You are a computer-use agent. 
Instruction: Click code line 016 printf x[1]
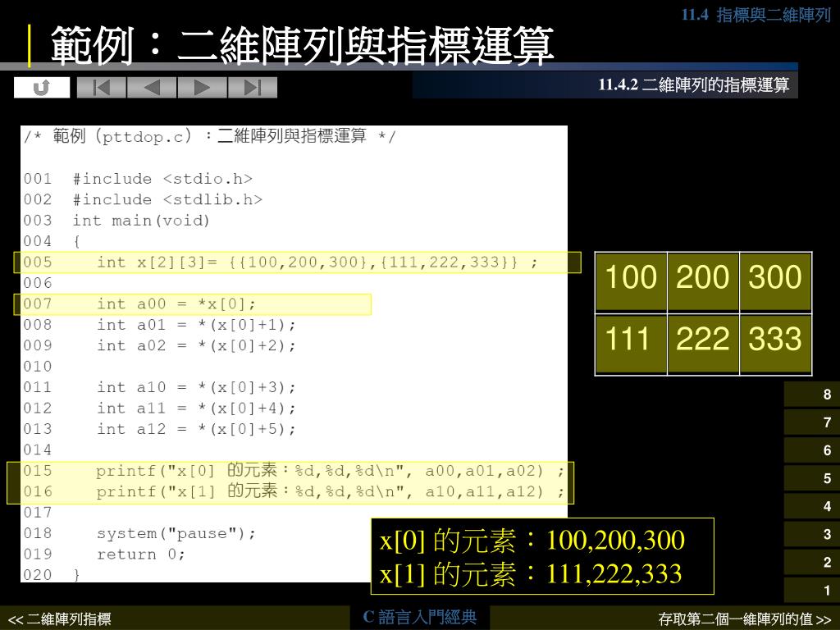tap(294, 492)
